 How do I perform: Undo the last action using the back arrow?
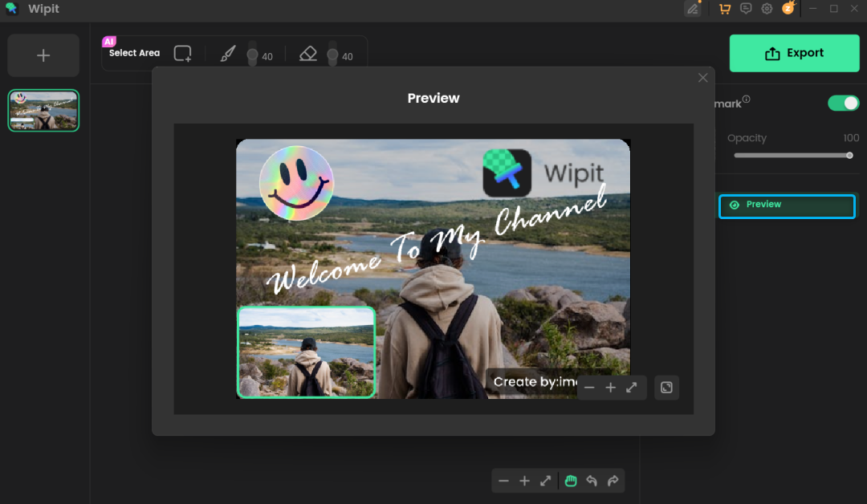(x=592, y=481)
